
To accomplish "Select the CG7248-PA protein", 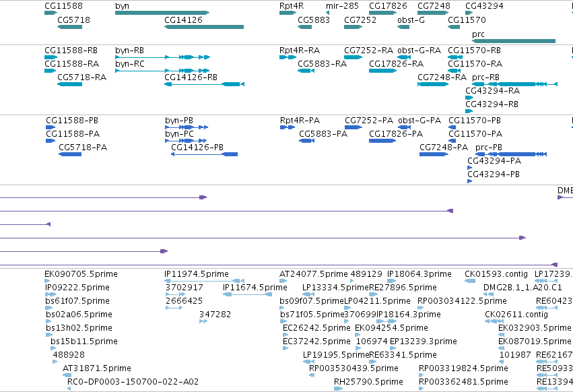I will pos(434,154).
